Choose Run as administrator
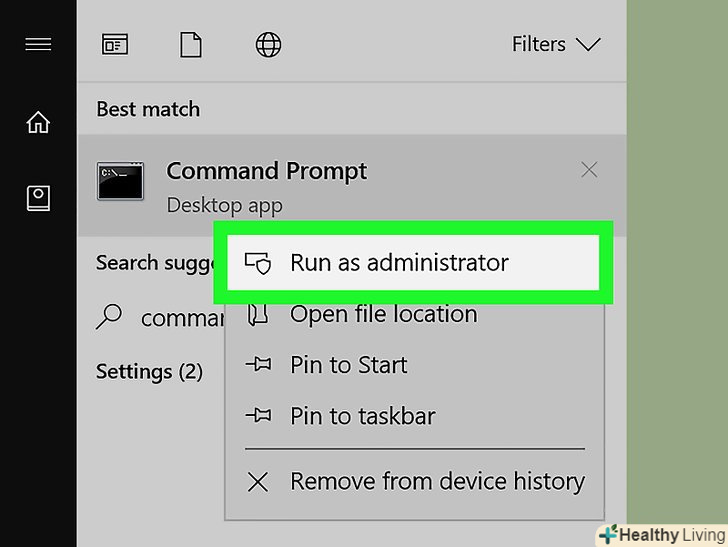 pyautogui.click(x=399, y=263)
